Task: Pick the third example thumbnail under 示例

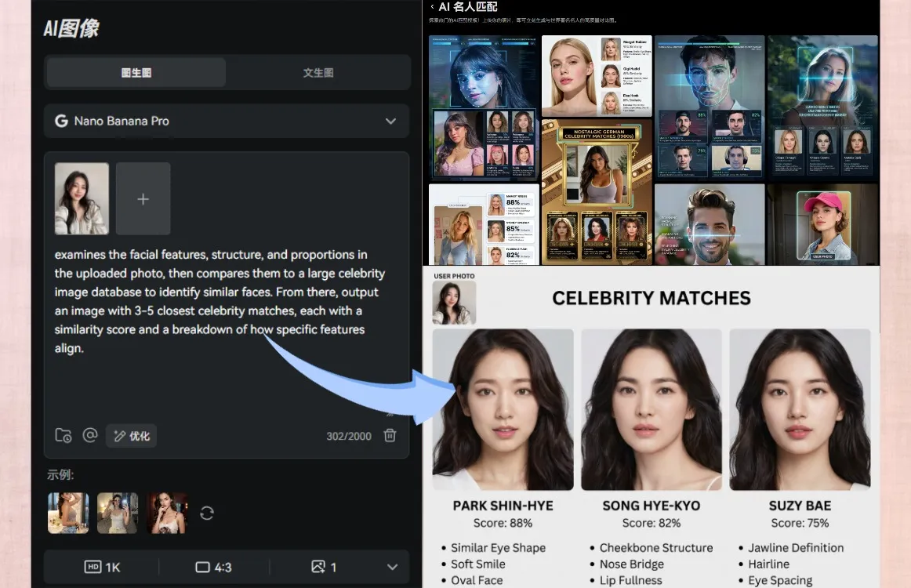Action: (167, 513)
